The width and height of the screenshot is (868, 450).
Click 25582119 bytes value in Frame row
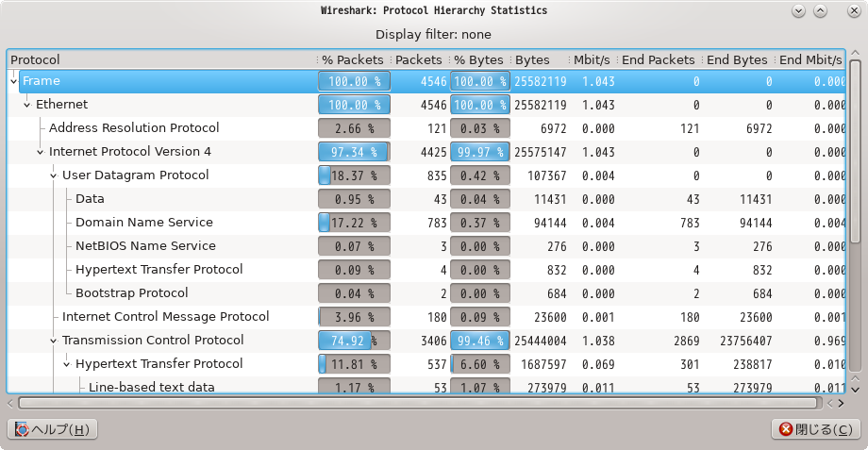tap(541, 81)
